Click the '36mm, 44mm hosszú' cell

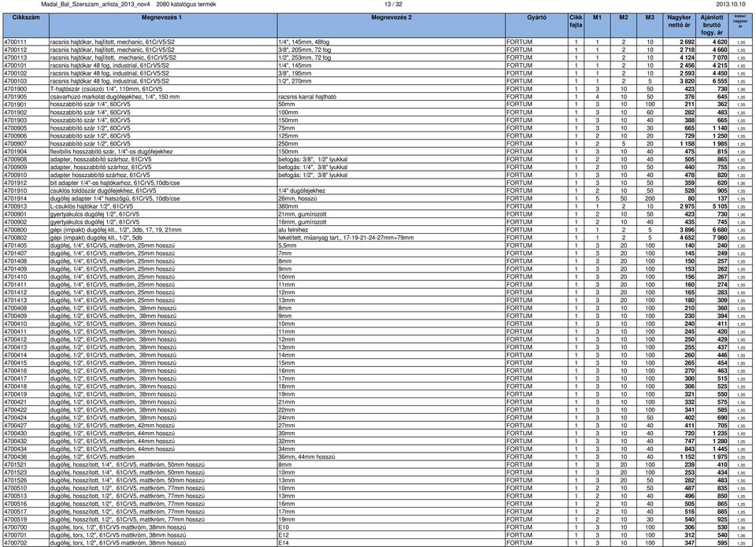[306, 456]
